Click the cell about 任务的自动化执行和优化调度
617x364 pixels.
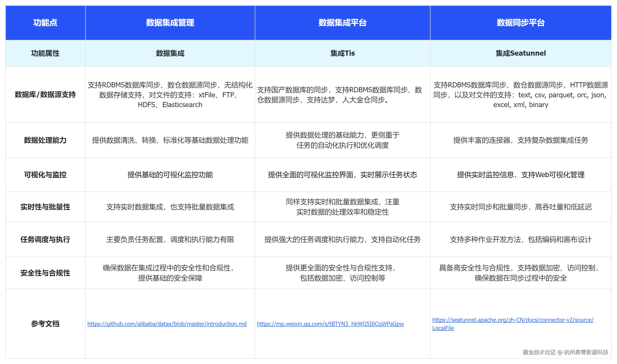pyautogui.click(x=342, y=140)
